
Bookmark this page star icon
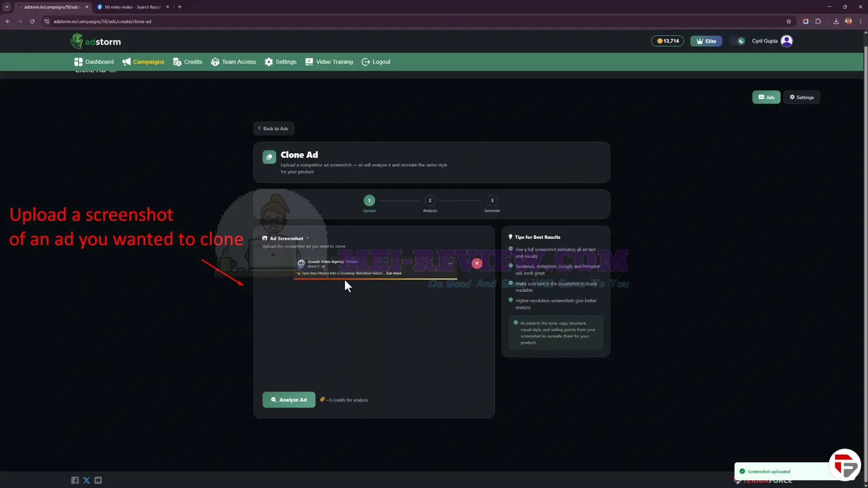click(788, 21)
